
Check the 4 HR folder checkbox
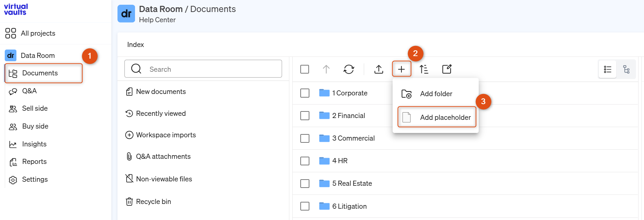[305, 161]
